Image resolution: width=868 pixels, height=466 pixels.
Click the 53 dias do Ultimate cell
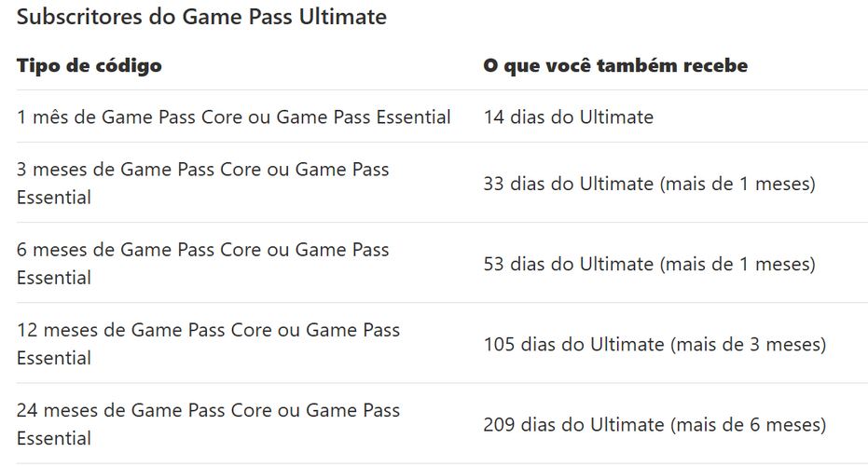point(649,264)
